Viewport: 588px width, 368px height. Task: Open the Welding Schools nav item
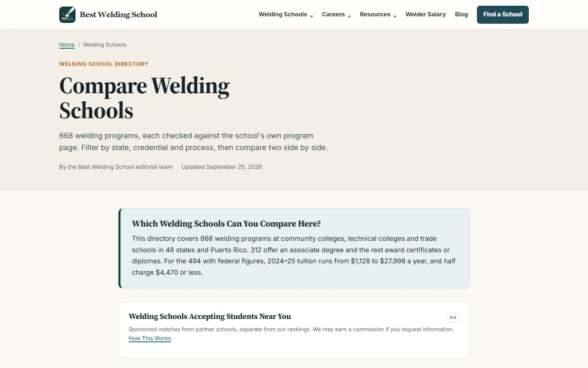tap(283, 14)
